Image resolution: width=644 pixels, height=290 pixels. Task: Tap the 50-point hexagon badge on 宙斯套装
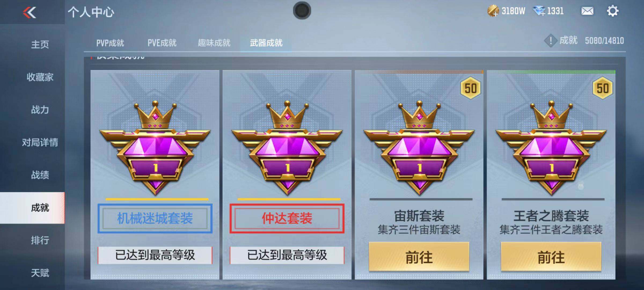pyautogui.click(x=470, y=88)
